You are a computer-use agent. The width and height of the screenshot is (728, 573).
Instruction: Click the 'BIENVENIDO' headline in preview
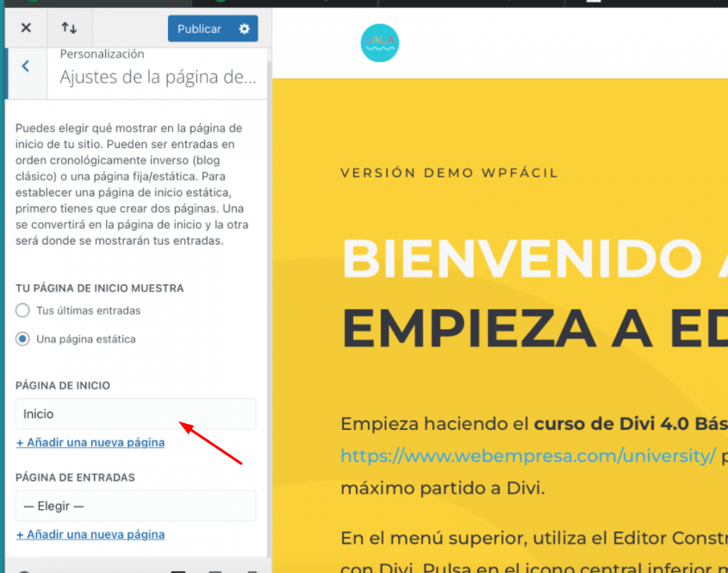[522, 258]
